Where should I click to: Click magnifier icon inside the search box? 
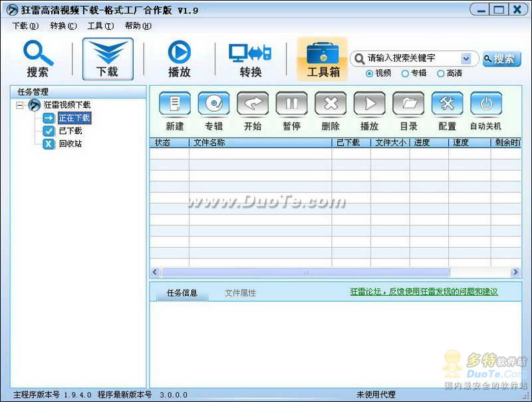(x=359, y=59)
